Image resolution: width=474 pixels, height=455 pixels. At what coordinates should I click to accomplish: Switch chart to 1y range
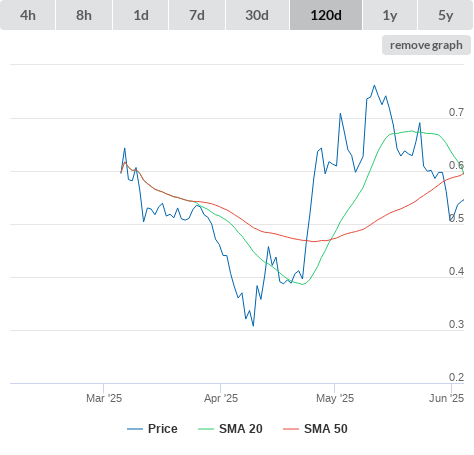(390, 15)
